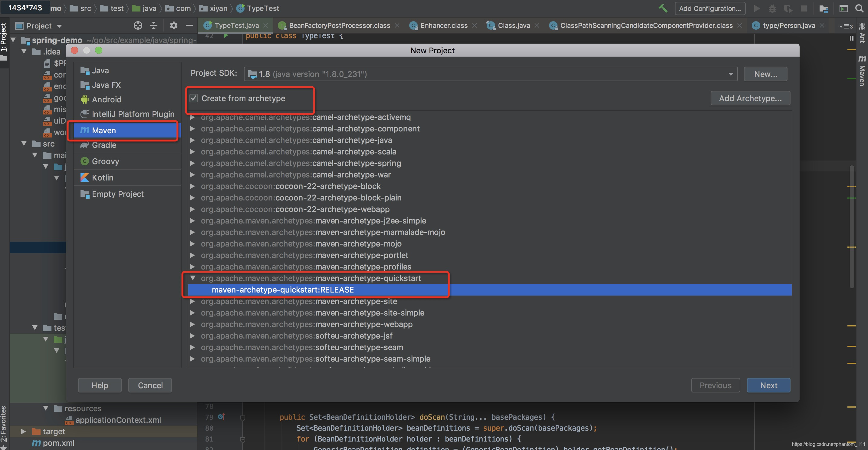Click the New... SDK button
Screen dimensions: 868x450
[x=766, y=74]
